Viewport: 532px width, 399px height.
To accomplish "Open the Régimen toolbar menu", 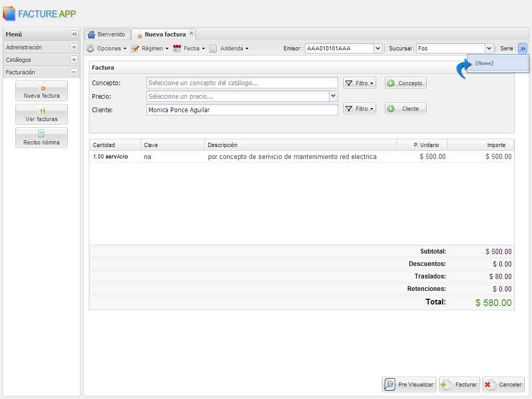I will click(x=150, y=48).
